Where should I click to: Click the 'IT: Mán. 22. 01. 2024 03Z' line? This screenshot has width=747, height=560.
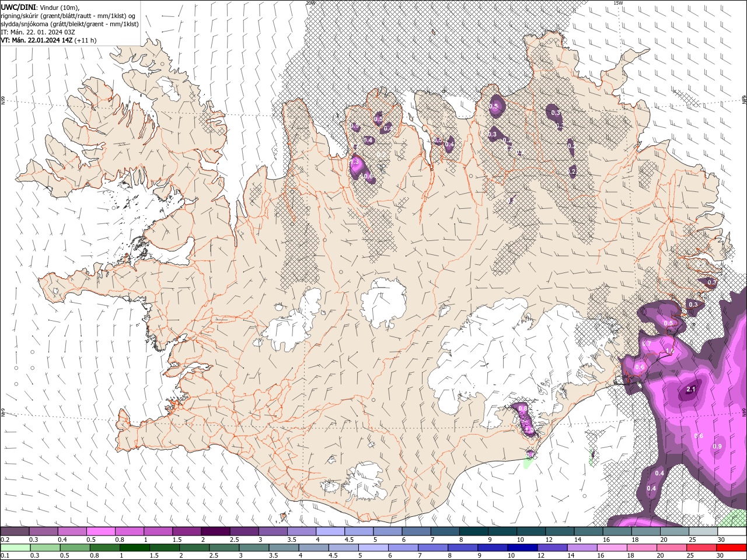pos(37,32)
